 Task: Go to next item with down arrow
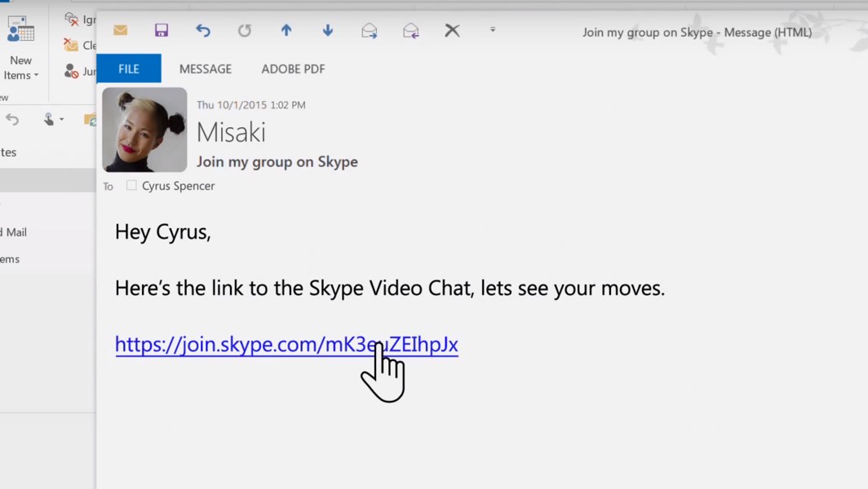(x=328, y=31)
